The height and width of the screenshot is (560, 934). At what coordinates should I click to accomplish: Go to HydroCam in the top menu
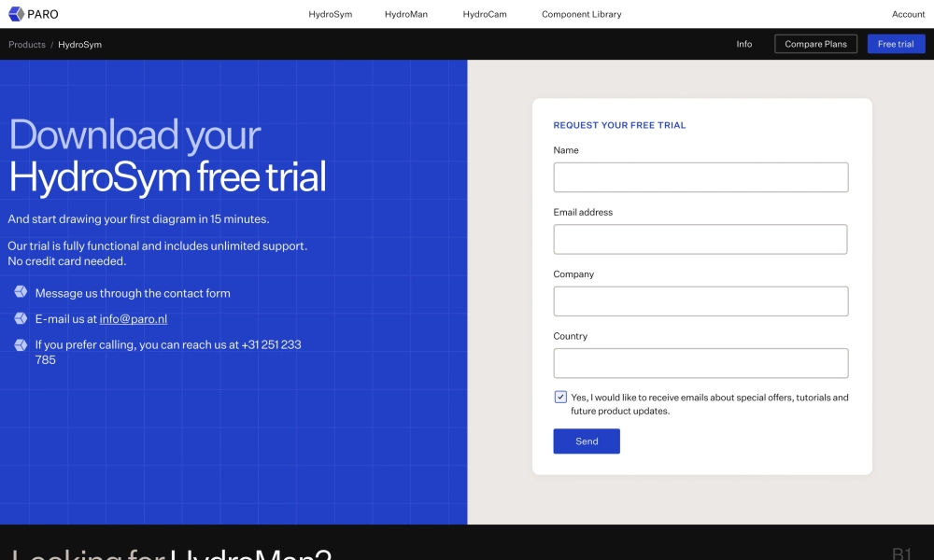485,14
